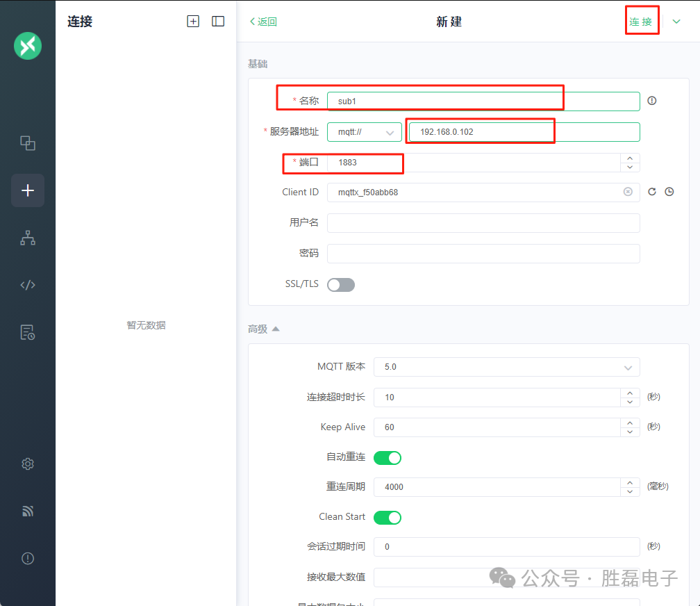This screenshot has width=700, height=606.
Task: Decrease the 重连周期 value
Action: [x=630, y=491]
